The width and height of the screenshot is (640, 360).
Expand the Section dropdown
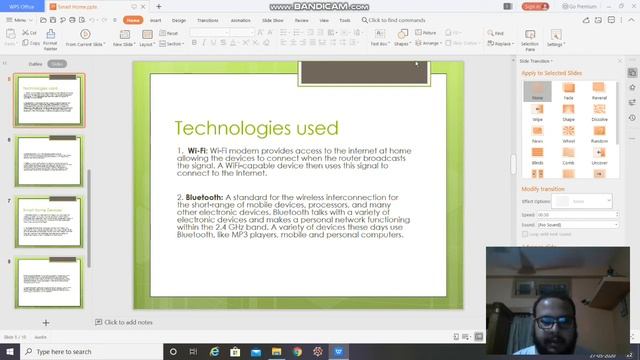pos(172,43)
